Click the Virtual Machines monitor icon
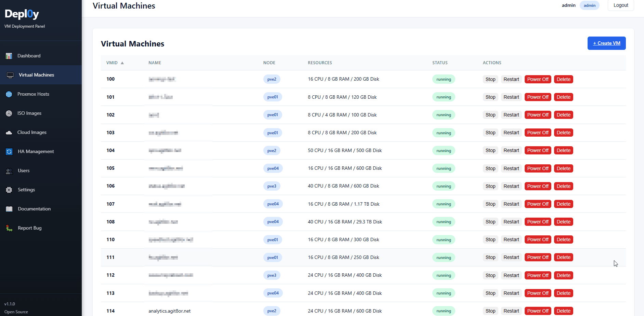Screen dimensions: 644x316 (10, 75)
